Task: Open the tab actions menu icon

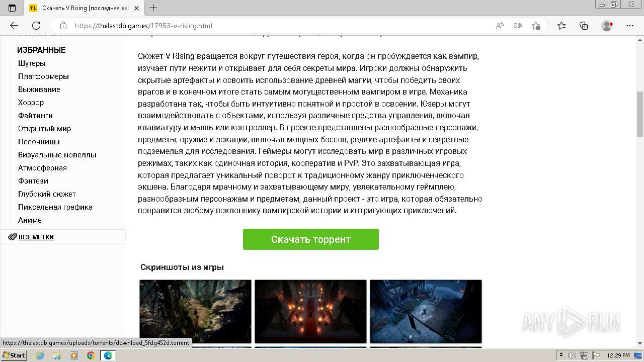Action: 12,8
